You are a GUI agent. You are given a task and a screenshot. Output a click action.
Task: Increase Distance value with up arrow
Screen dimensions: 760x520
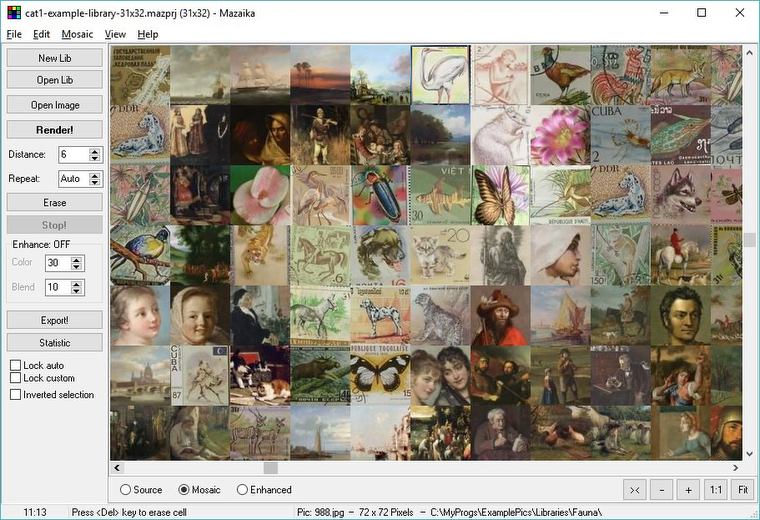point(95,151)
